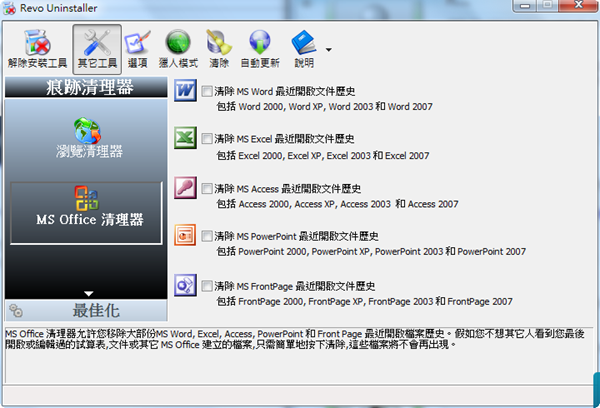Image resolution: width=600 pixels, height=408 pixels.
Task: Activate 獵人模式 hunter mode
Action: (x=178, y=49)
